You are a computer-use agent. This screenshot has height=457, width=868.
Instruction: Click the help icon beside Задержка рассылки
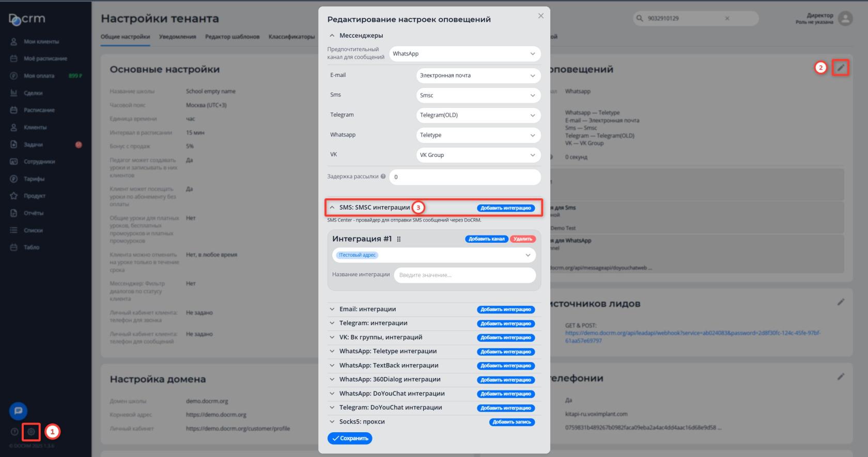(383, 177)
